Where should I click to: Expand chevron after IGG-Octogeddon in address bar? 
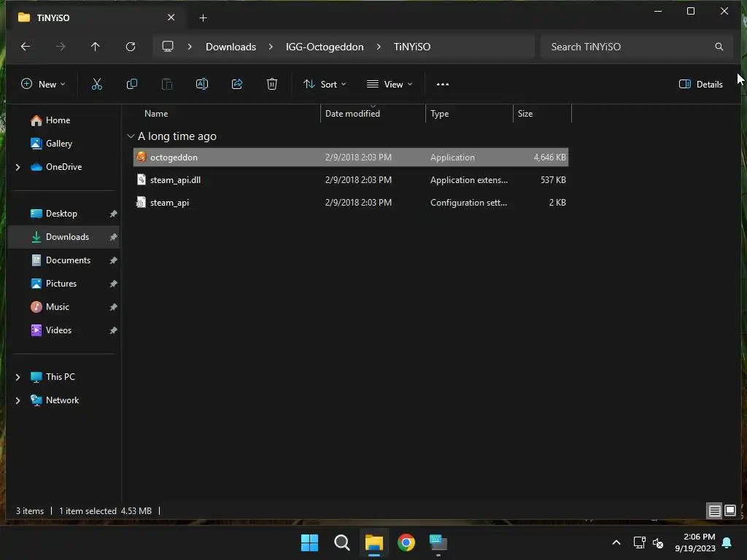(x=379, y=47)
